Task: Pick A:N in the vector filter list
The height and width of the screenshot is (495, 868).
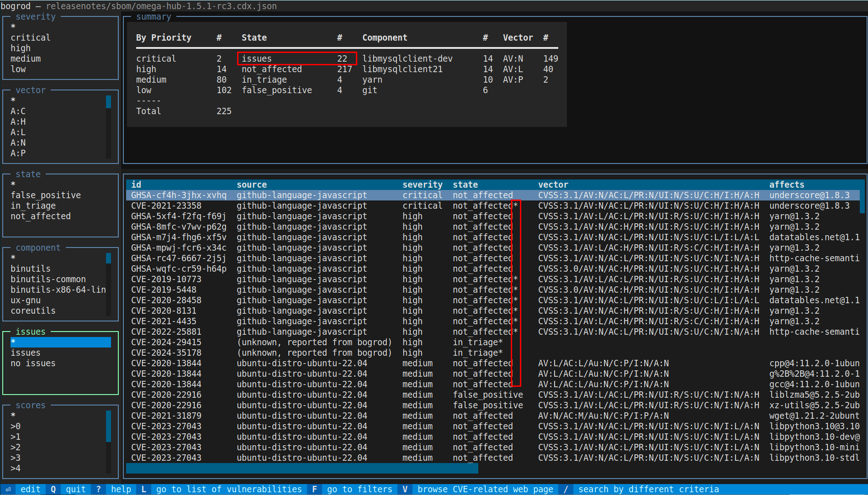Action: pyautogui.click(x=18, y=142)
